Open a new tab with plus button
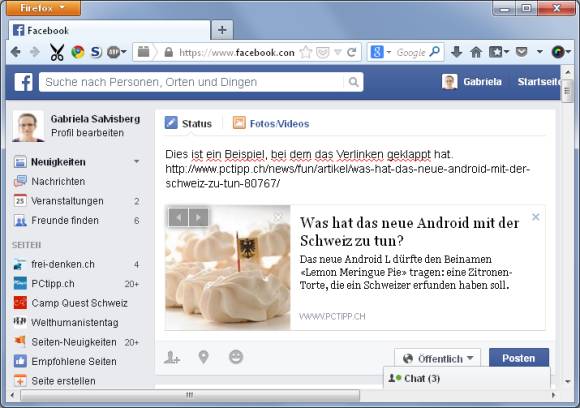 222,30
